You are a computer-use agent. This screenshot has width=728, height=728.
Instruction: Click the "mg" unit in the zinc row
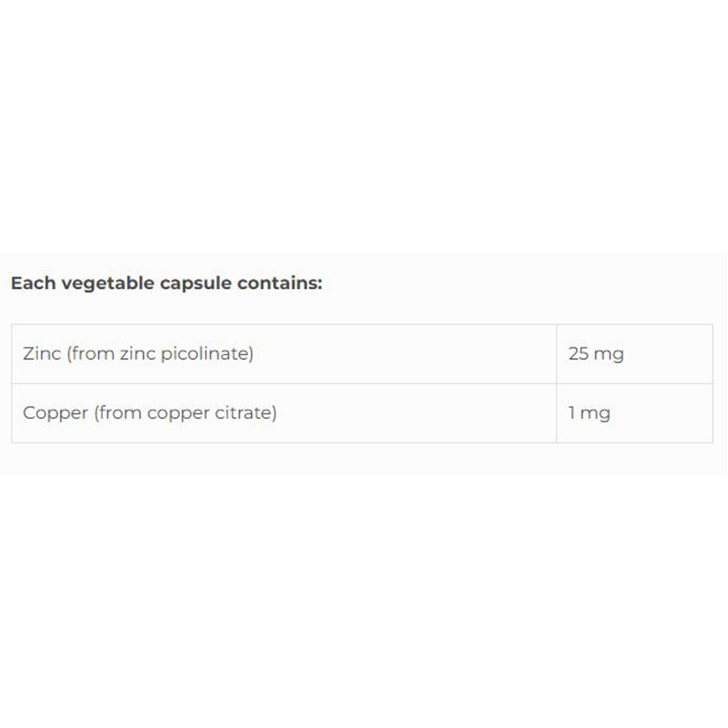click(608, 353)
